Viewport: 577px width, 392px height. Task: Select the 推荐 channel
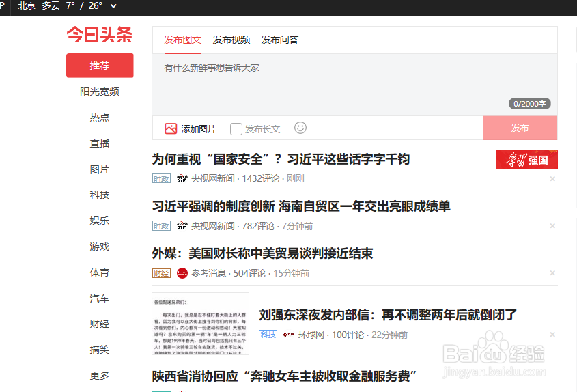[100, 66]
